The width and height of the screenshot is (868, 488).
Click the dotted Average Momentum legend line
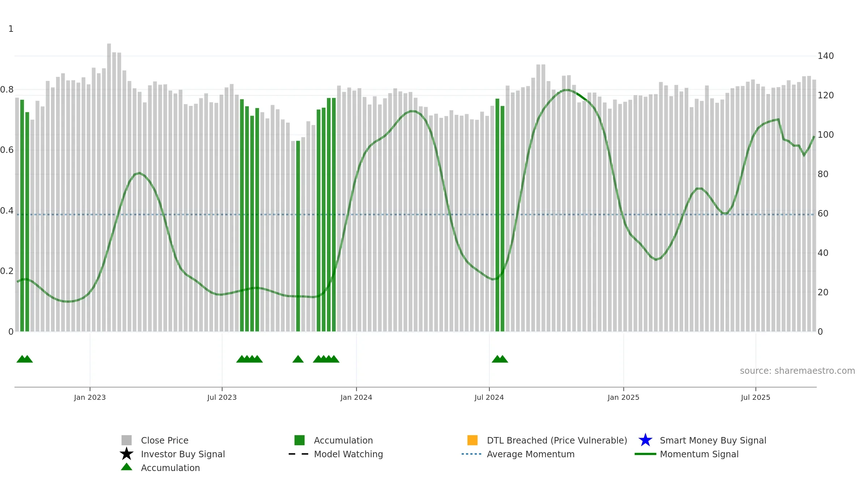tap(472, 454)
